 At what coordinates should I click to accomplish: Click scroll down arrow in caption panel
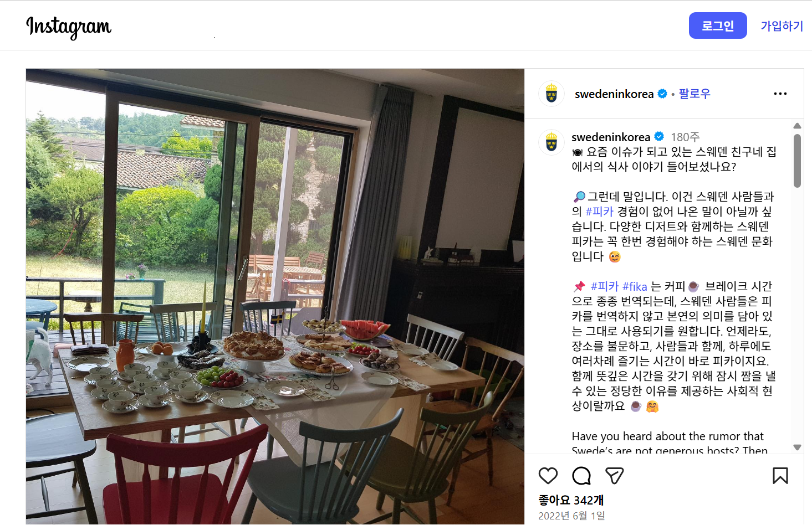tap(797, 447)
